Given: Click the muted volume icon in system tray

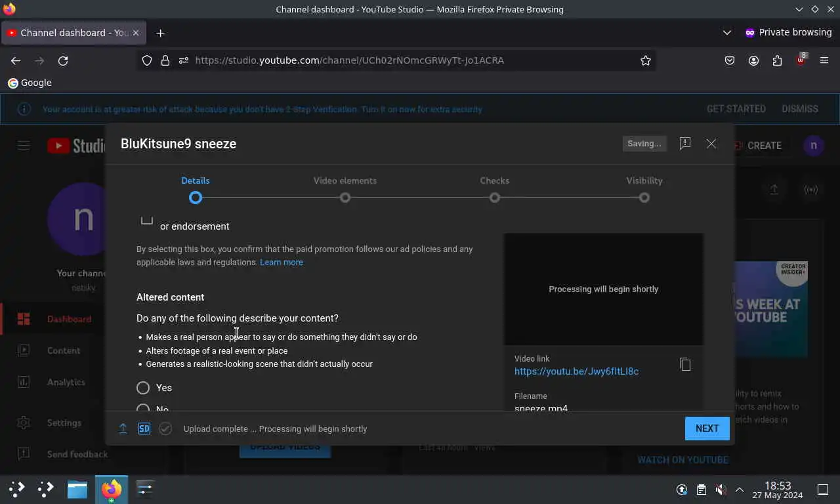Looking at the screenshot, I should click(721, 490).
